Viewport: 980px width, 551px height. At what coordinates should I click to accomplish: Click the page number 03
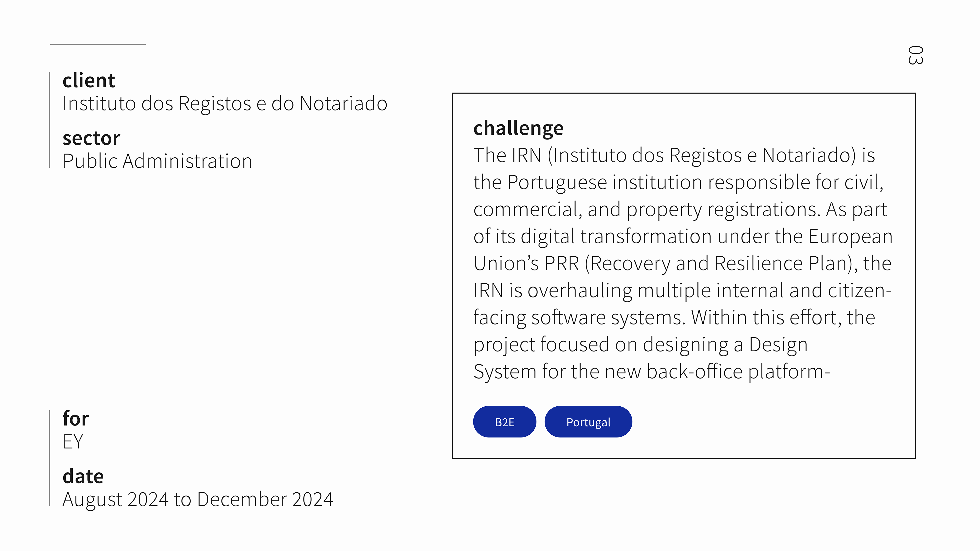915,55
